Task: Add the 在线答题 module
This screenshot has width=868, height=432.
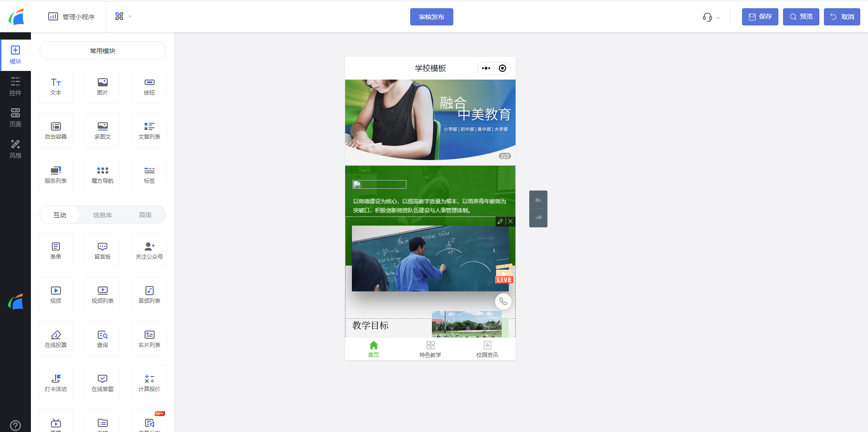Action: tap(103, 383)
